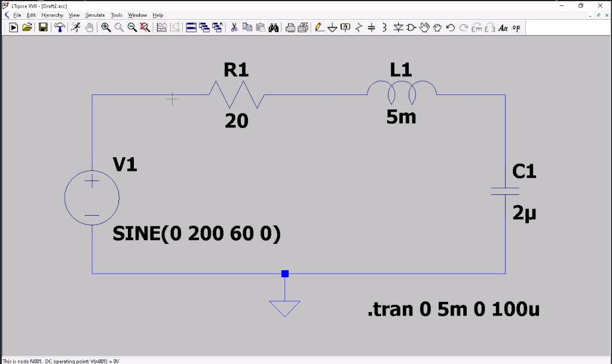
Task: Place a Ground symbol
Action: 332,27
